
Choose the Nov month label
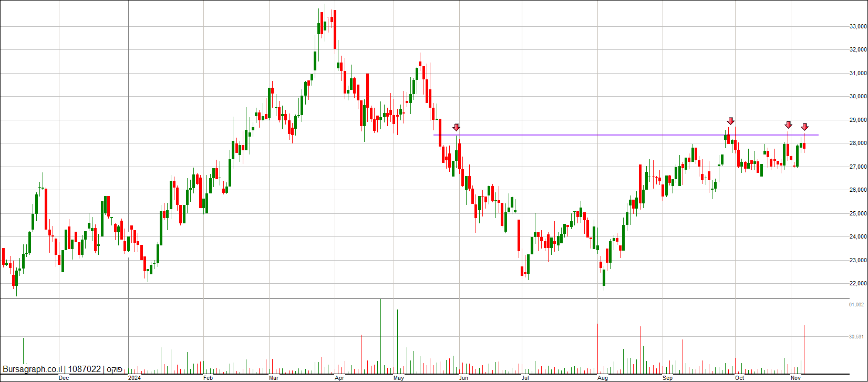[x=796, y=378]
